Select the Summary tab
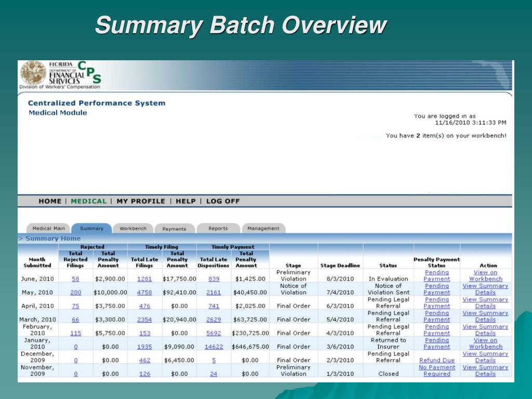The height and width of the screenshot is (399, 532). coord(91,229)
